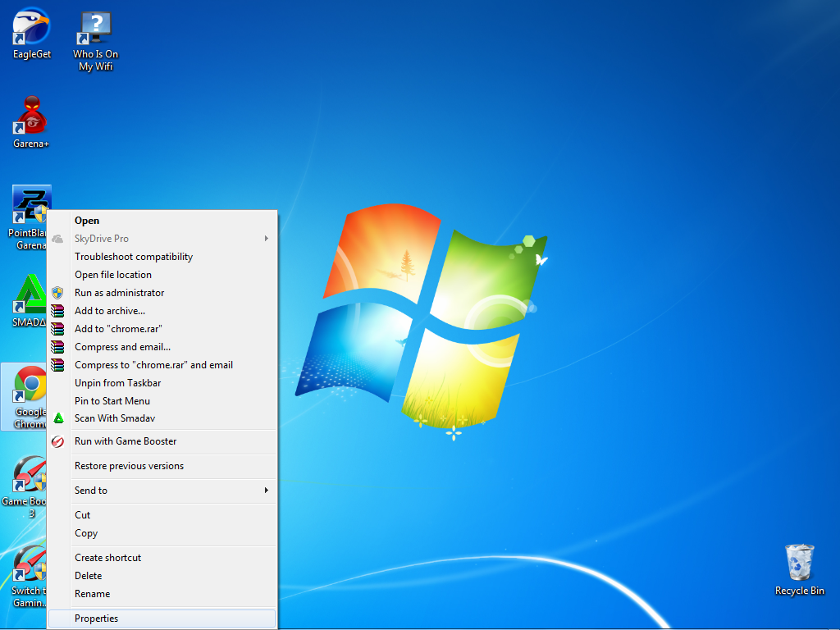
Task: Select Copy from the context menu
Action: tap(162, 533)
